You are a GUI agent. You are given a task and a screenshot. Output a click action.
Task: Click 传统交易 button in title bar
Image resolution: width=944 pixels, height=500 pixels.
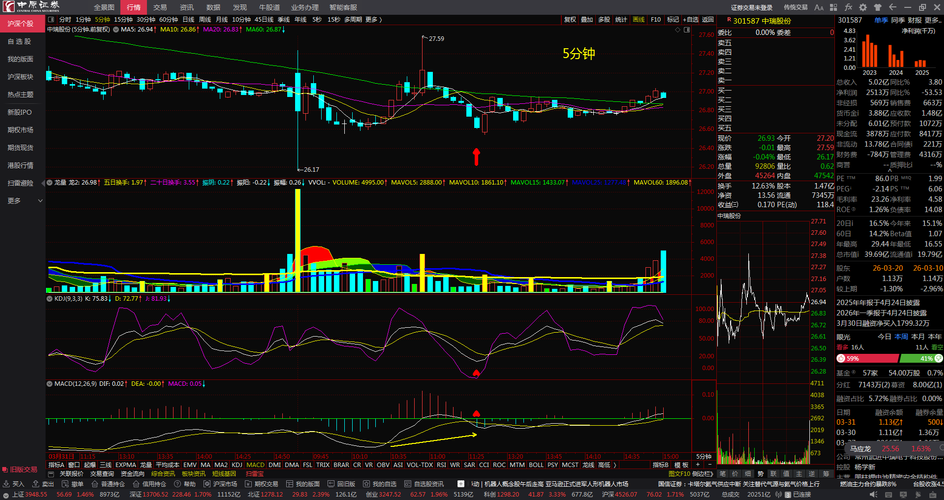point(795,7)
